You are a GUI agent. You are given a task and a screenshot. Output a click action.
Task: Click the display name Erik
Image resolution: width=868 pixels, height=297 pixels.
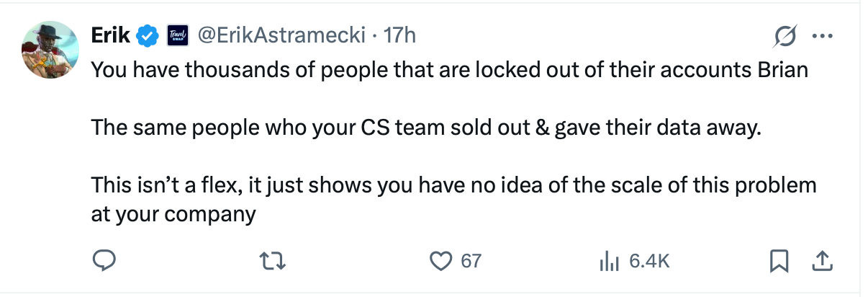coord(110,35)
